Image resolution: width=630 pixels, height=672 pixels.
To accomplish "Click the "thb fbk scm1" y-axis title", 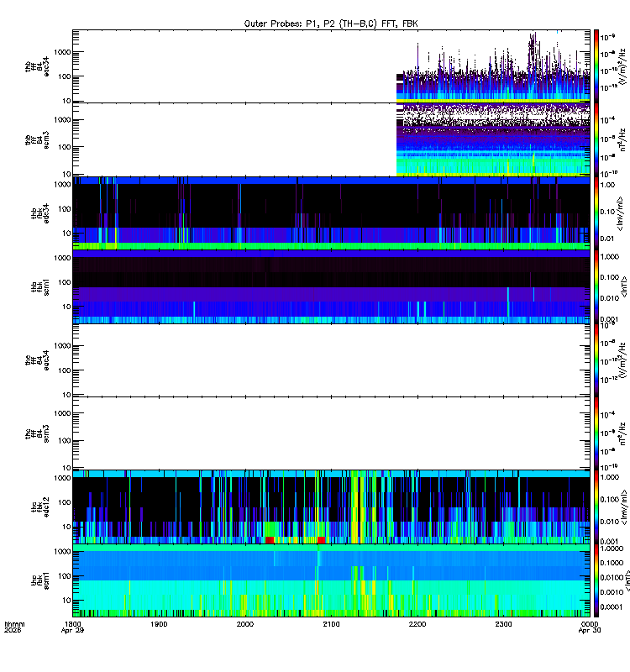I will coord(40,286).
